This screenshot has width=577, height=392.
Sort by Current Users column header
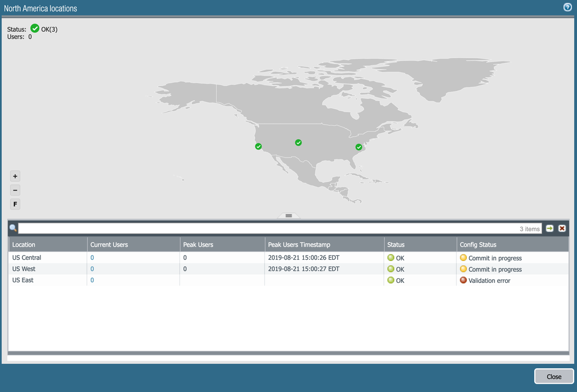[109, 245]
